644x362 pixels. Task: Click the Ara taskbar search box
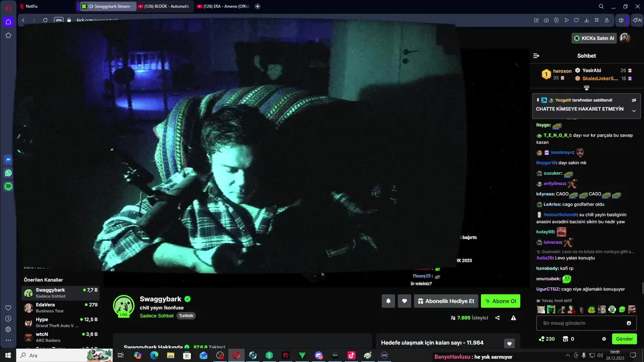64,355
